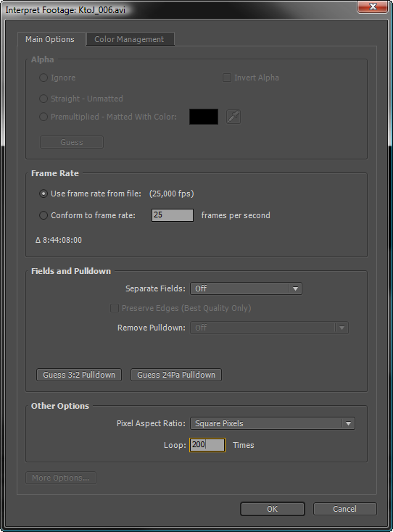Open Separate Fields dropdown
The height and width of the screenshot is (532, 393).
pos(246,288)
